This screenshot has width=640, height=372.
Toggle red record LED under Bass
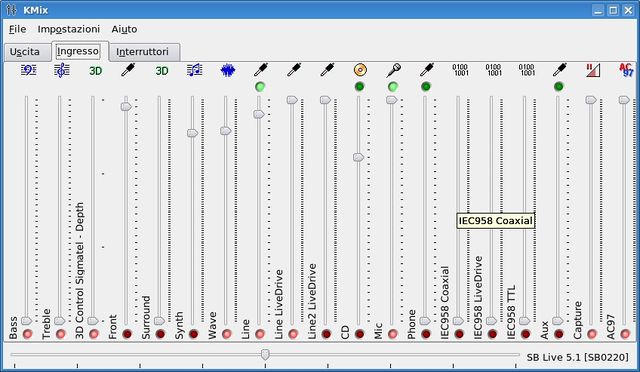pos(27,334)
